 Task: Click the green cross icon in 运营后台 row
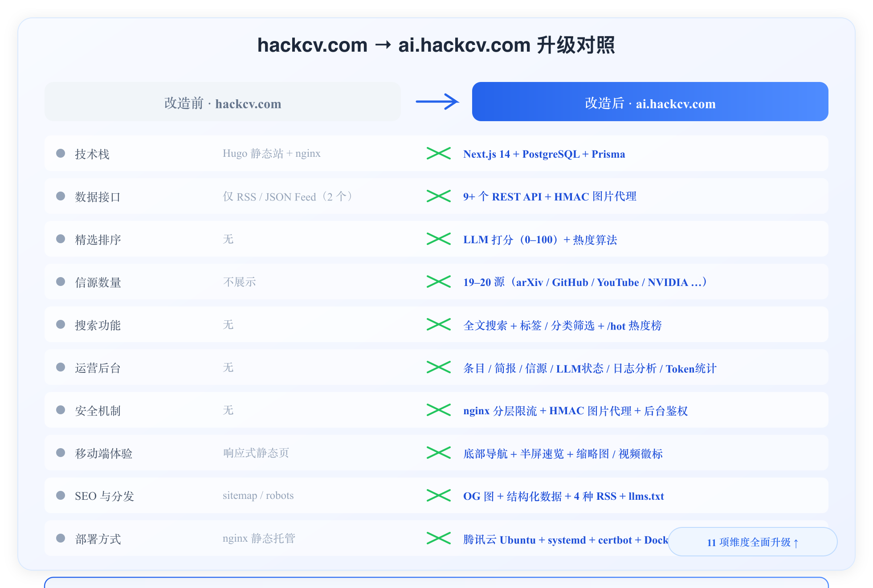[x=439, y=367]
